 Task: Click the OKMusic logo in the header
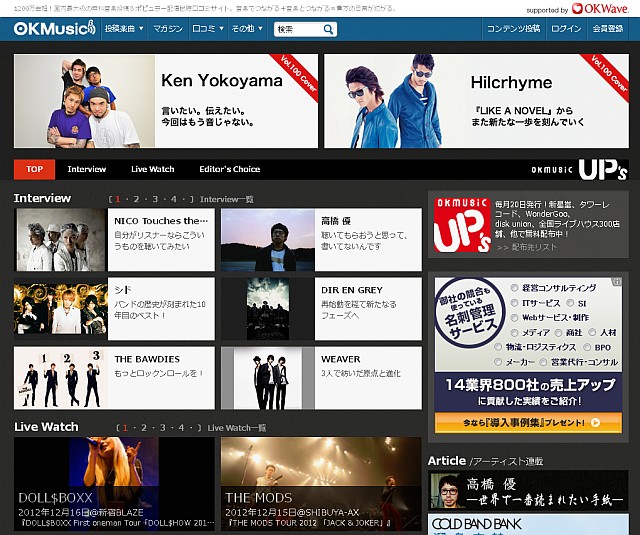point(55,29)
